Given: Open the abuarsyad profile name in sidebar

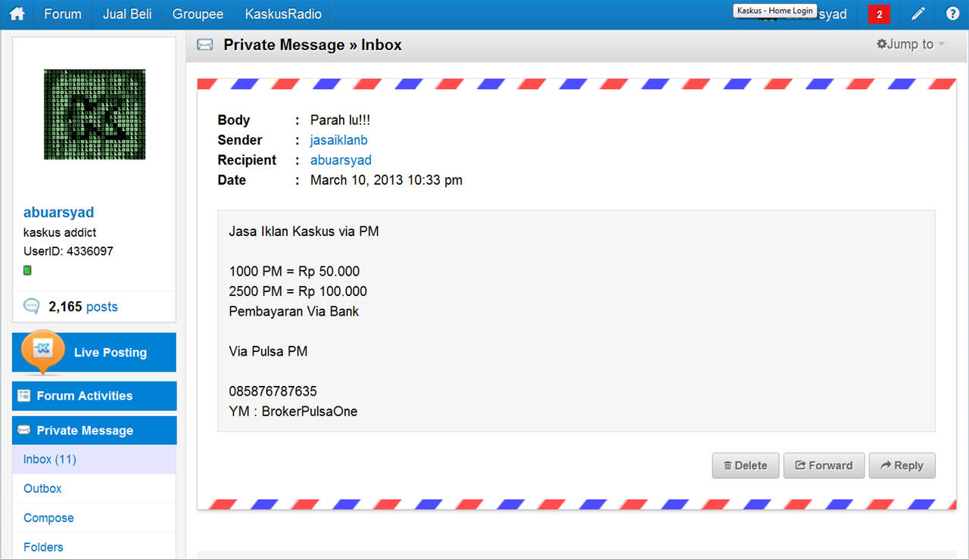Looking at the screenshot, I should point(59,213).
